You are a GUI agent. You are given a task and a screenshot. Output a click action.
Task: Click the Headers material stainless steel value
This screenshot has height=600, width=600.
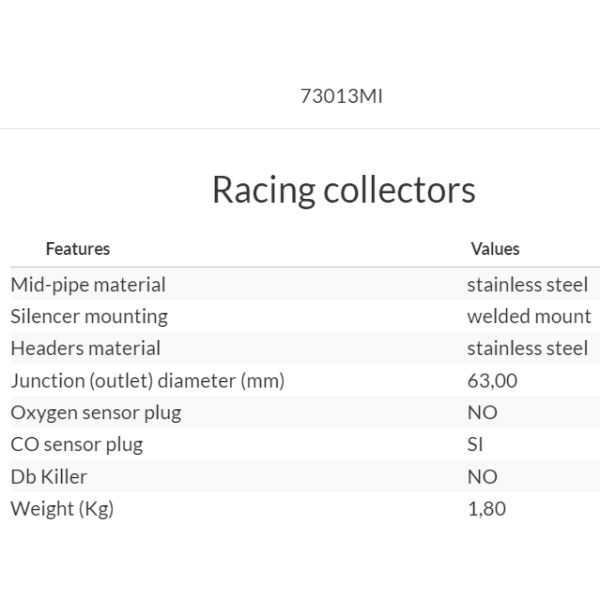point(527,348)
